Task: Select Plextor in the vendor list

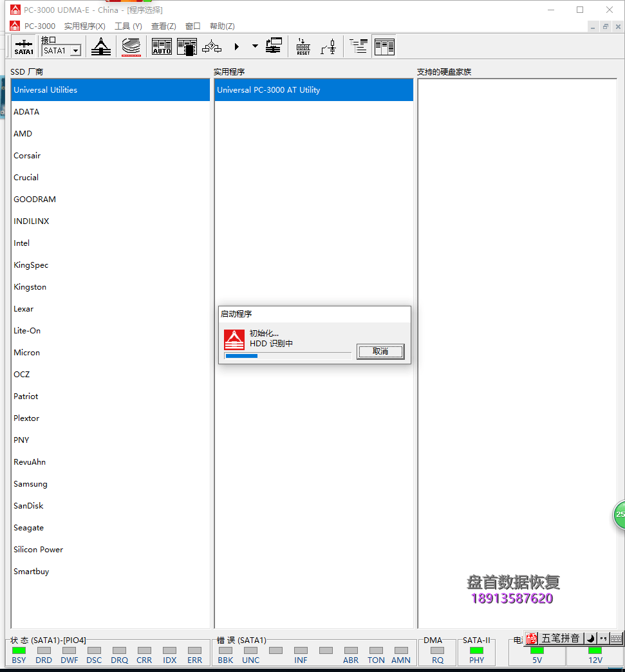Action: pos(111,418)
